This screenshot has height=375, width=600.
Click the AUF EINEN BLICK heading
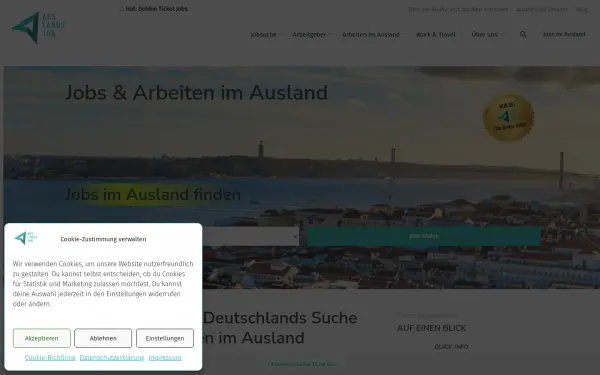click(x=432, y=328)
